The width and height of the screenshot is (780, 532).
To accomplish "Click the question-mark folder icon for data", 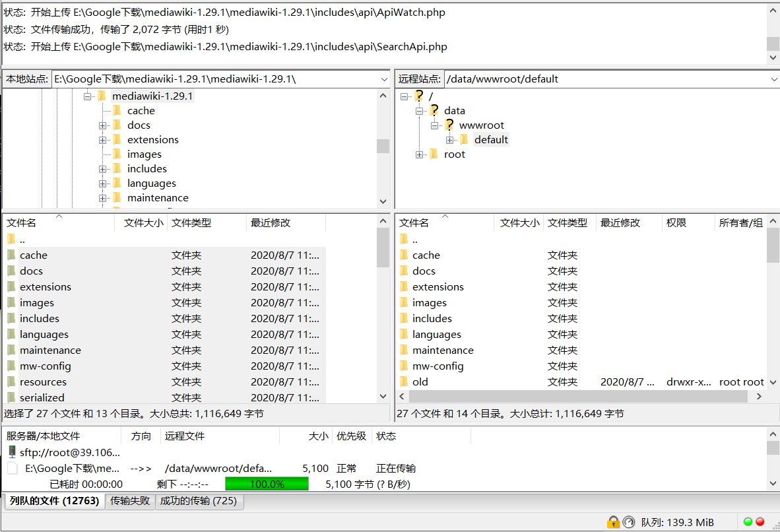I will 434,110.
